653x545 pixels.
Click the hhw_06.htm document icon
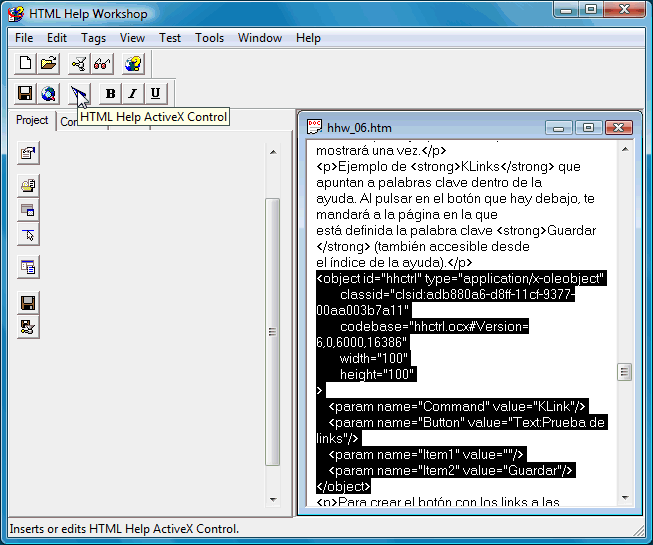[314, 127]
